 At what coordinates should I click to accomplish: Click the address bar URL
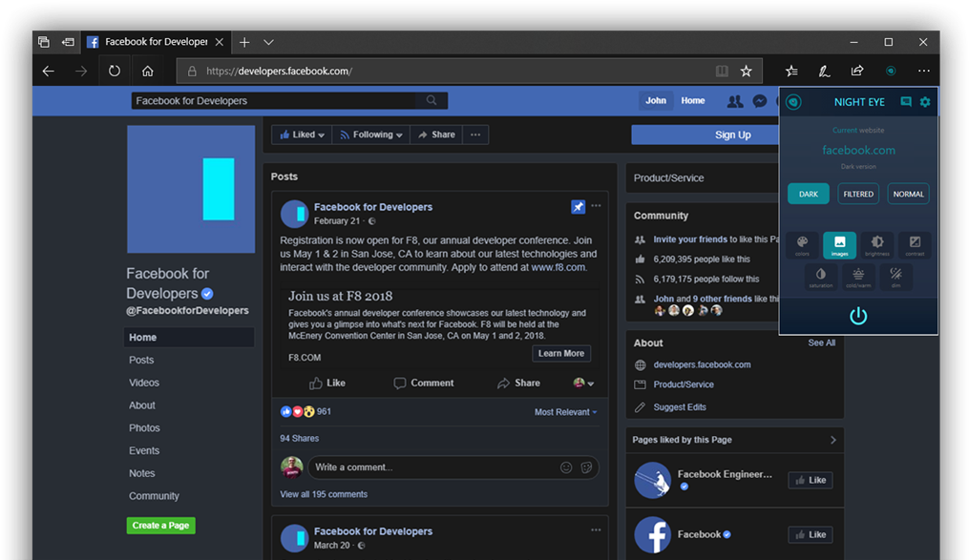coord(280,71)
